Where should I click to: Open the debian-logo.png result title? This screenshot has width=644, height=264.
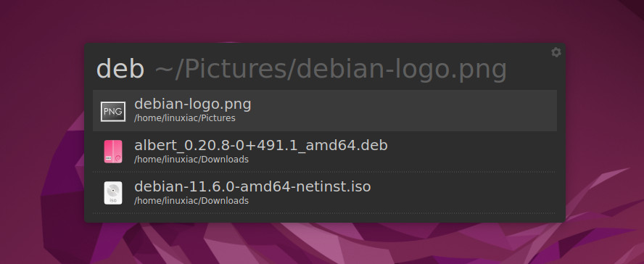point(193,104)
